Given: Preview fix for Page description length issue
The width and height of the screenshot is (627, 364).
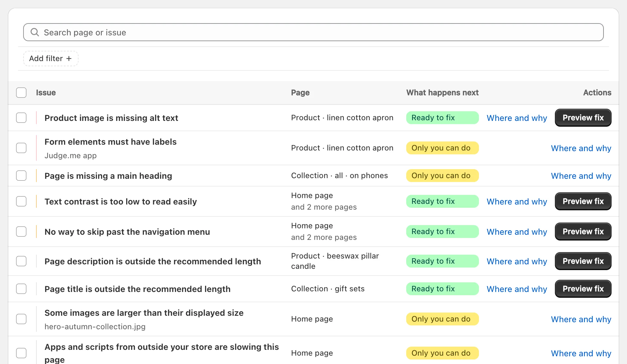Looking at the screenshot, I should pyautogui.click(x=583, y=261).
